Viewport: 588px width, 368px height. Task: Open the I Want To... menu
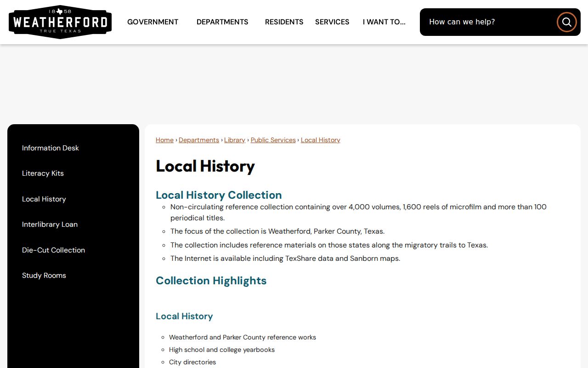point(384,22)
